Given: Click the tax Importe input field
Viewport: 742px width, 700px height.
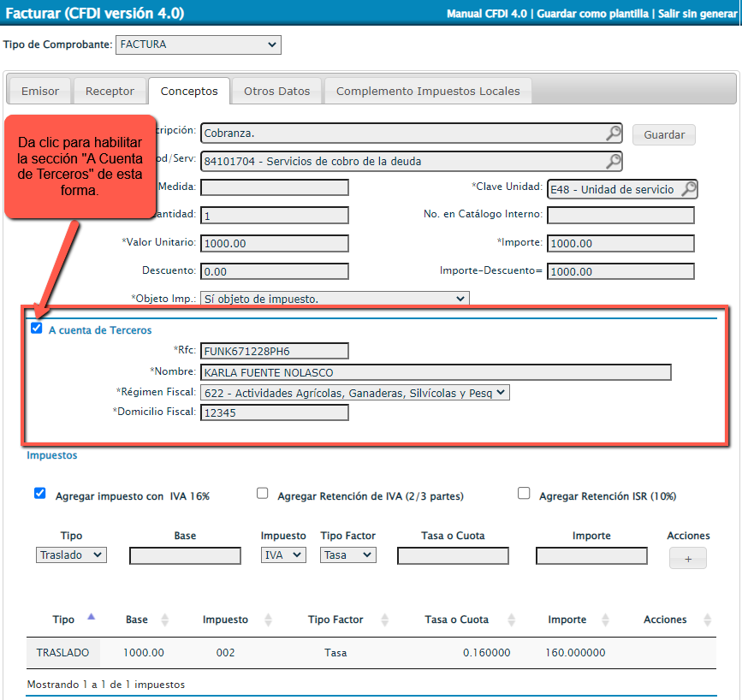Looking at the screenshot, I should coord(591,555).
